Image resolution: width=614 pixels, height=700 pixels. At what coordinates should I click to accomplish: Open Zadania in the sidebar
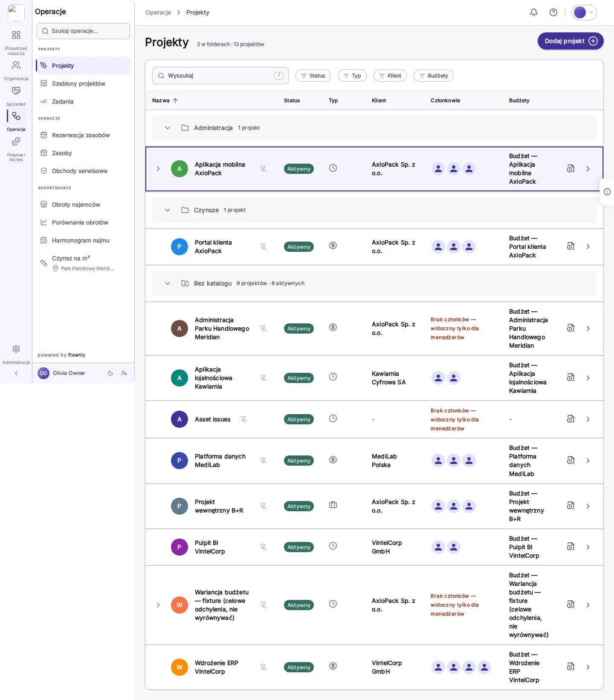(x=84, y=101)
